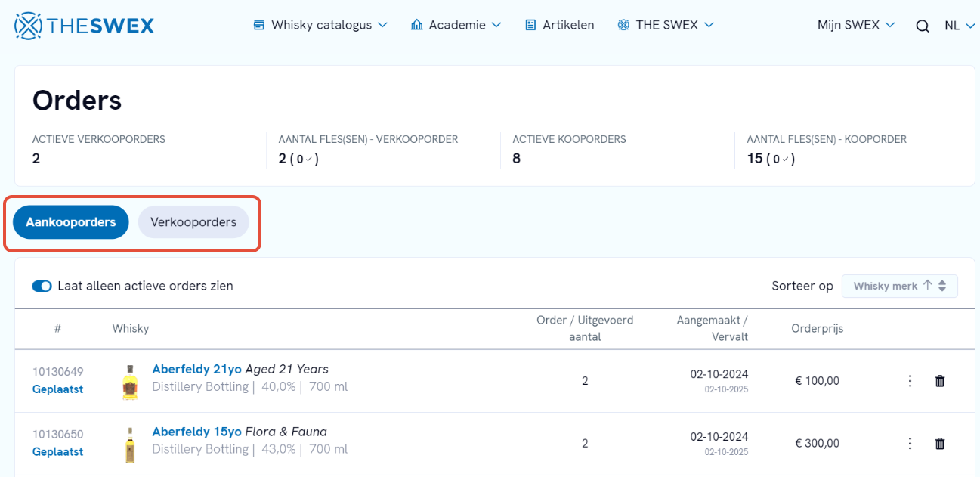Click the Aberfeldy 21yo bottle thumbnail

tap(130, 382)
